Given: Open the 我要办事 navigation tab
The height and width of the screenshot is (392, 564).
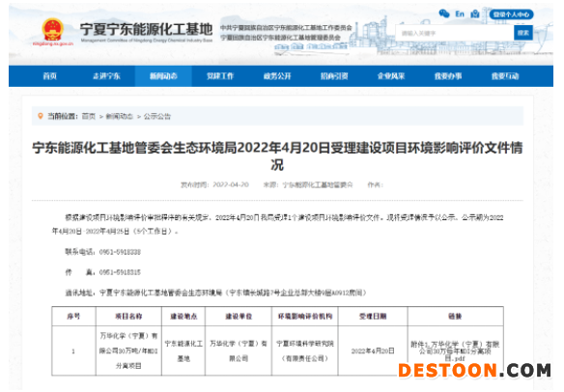Looking at the screenshot, I should tap(448, 76).
